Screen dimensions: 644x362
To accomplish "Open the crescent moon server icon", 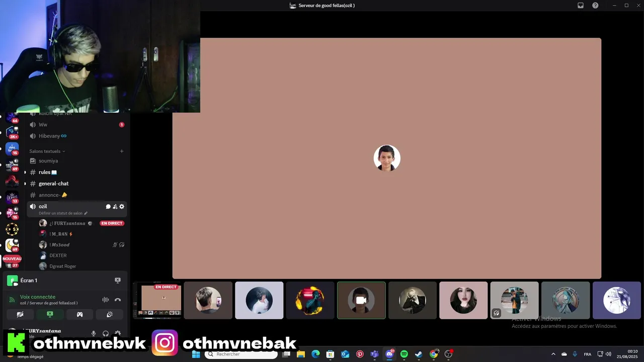I will pyautogui.click(x=12, y=245).
